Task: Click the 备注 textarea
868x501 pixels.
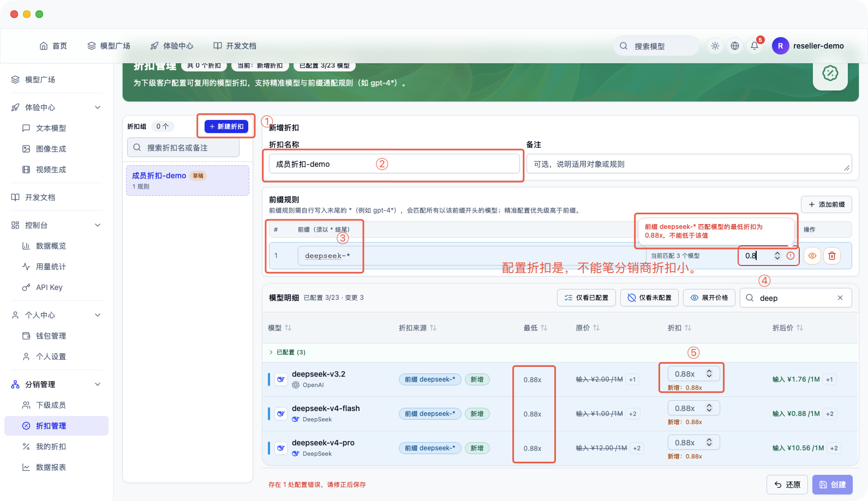Action: [x=689, y=164]
